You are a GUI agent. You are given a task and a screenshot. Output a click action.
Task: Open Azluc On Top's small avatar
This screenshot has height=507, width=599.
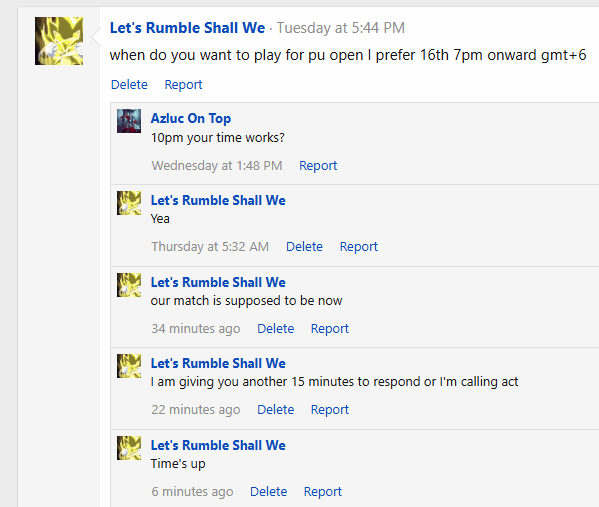[129, 121]
